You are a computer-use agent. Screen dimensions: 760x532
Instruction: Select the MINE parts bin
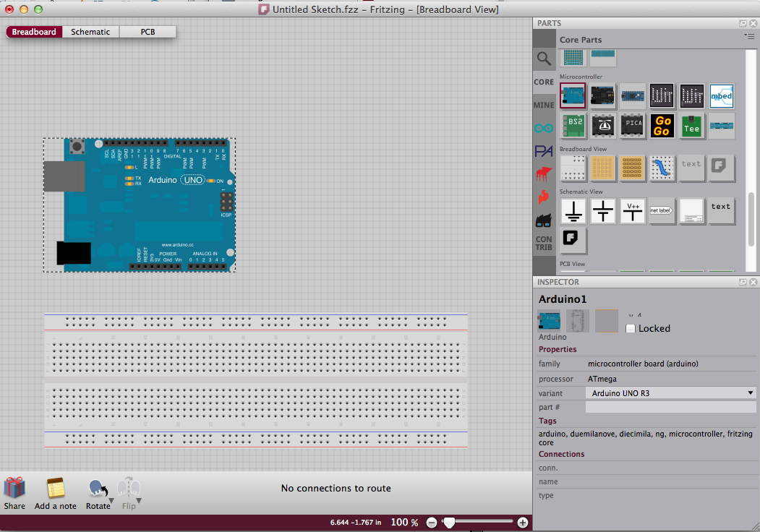(x=544, y=105)
